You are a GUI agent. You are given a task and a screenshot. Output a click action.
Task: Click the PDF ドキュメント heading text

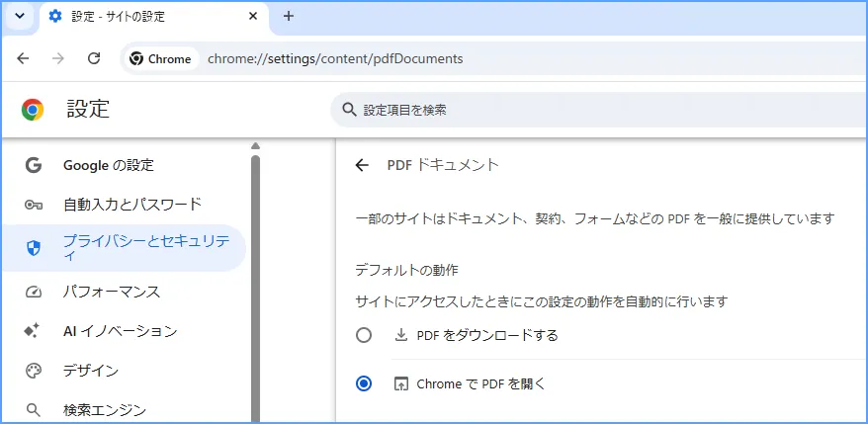click(x=444, y=165)
